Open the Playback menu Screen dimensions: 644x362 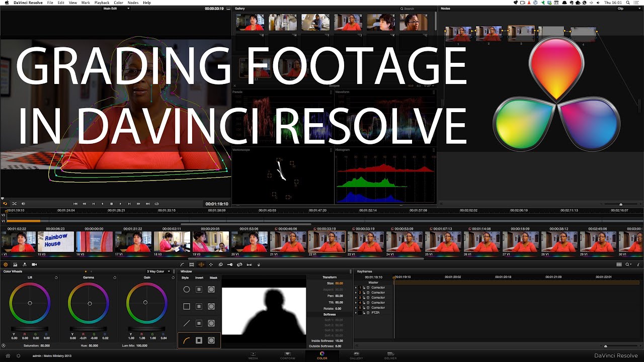[102, 3]
